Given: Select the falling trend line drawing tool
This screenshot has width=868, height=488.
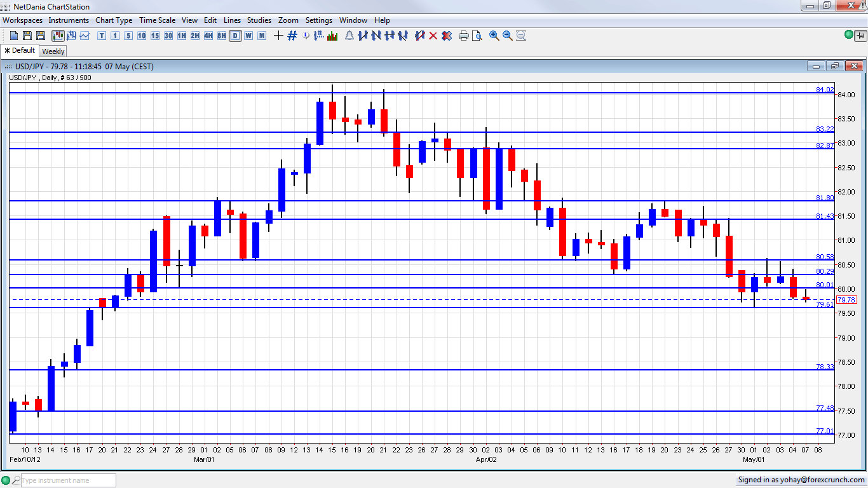Looking at the screenshot, I should [376, 36].
